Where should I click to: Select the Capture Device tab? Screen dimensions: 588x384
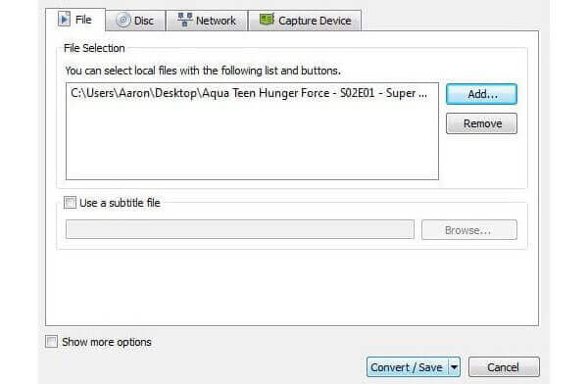pos(305,21)
